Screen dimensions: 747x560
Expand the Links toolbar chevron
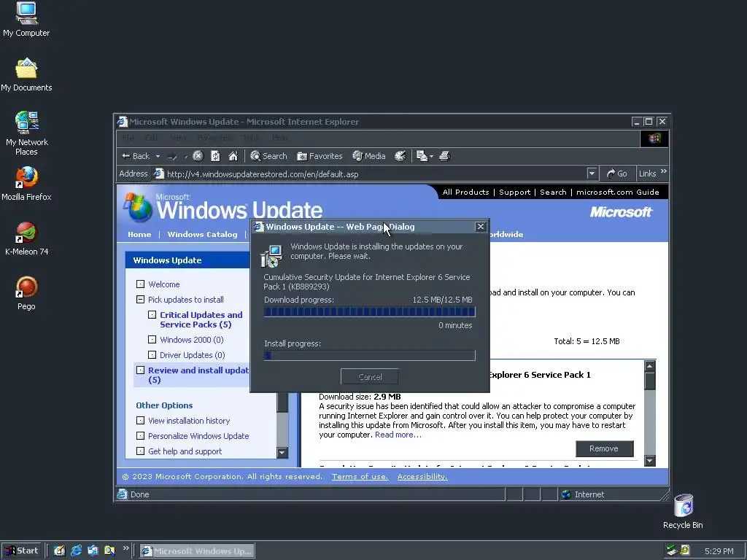pos(664,171)
